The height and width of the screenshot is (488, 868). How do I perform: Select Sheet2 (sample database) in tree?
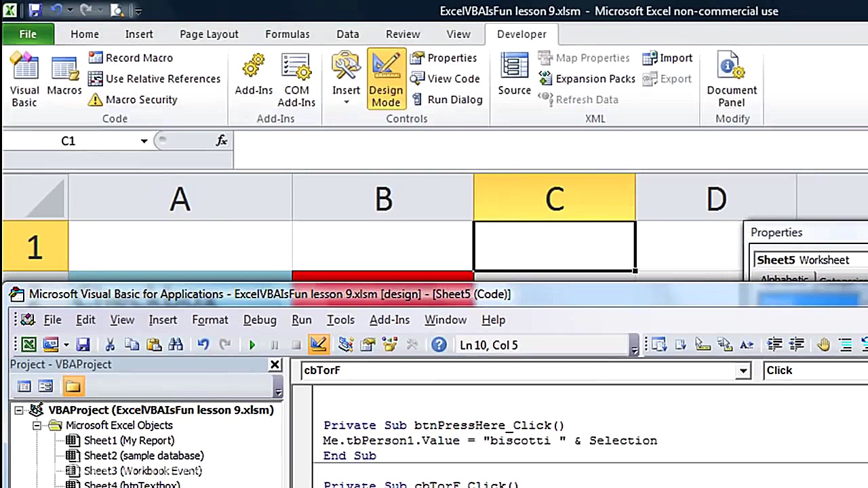pyautogui.click(x=135, y=455)
